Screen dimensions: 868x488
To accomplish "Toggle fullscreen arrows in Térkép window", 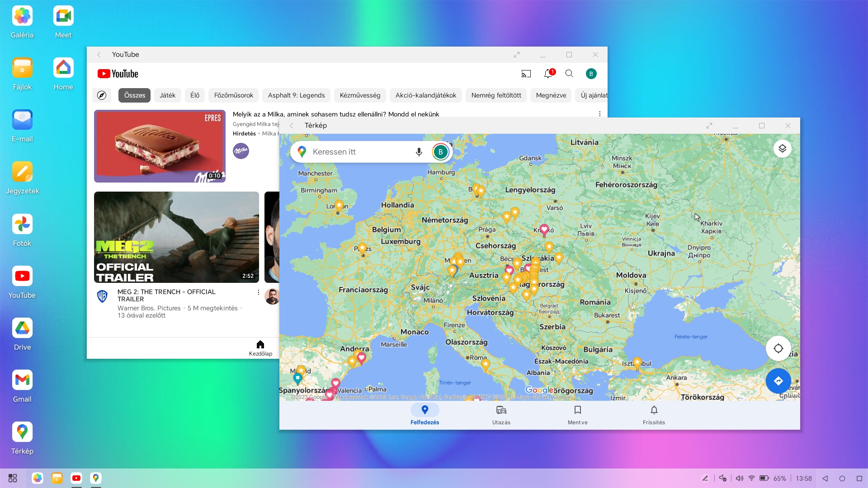I will click(709, 126).
